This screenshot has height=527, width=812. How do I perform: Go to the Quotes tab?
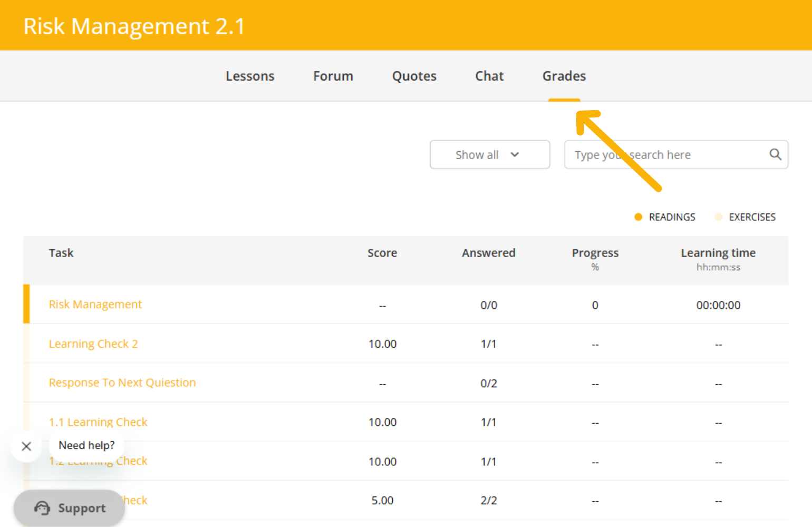click(x=414, y=76)
